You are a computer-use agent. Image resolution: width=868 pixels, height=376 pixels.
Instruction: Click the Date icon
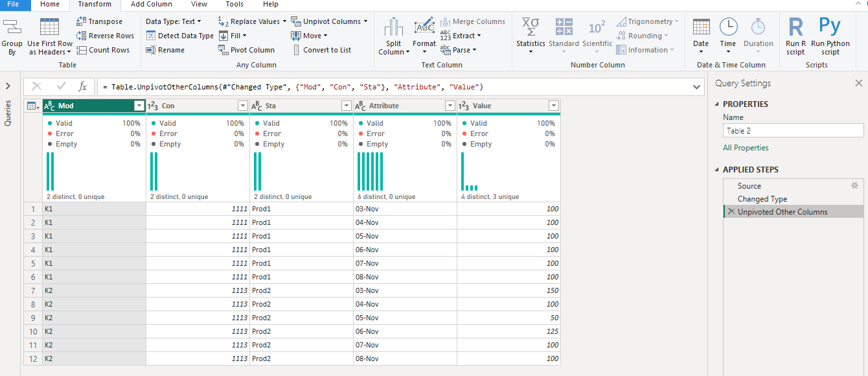pyautogui.click(x=701, y=27)
